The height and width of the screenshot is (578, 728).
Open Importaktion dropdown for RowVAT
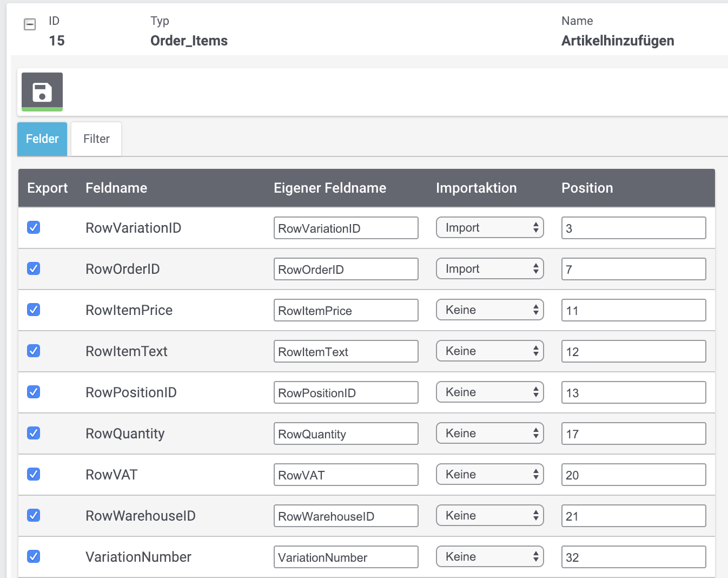pyautogui.click(x=489, y=475)
